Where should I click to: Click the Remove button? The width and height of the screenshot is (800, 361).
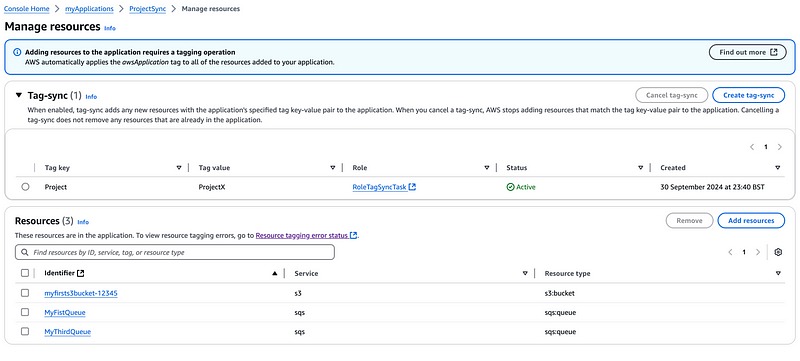coord(689,220)
